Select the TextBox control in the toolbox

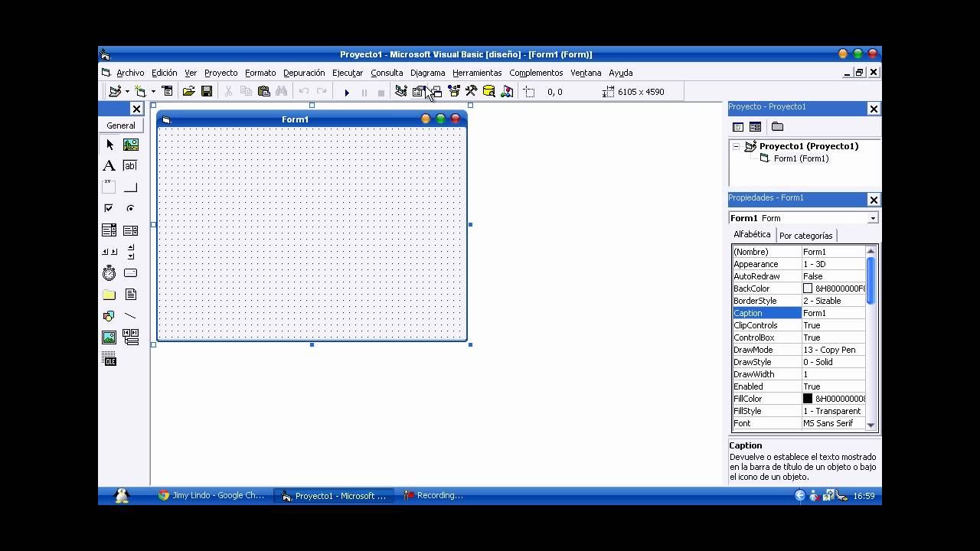(x=130, y=165)
